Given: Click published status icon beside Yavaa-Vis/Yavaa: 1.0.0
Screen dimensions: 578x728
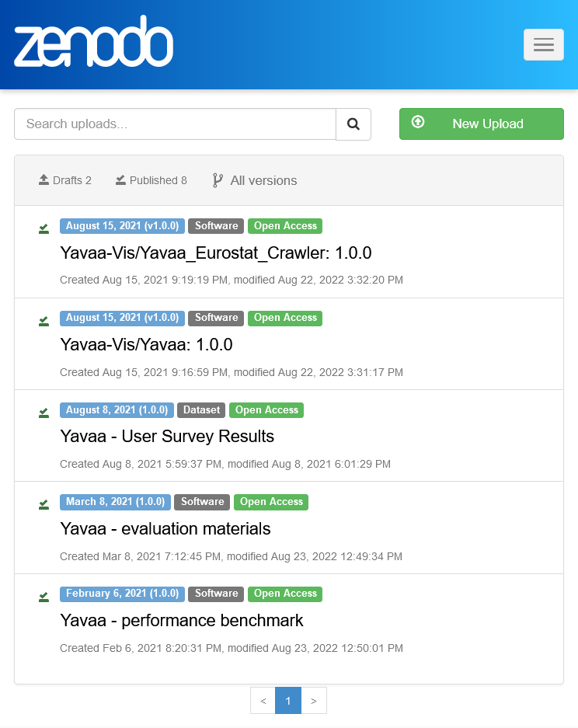Looking at the screenshot, I should coord(44,321).
